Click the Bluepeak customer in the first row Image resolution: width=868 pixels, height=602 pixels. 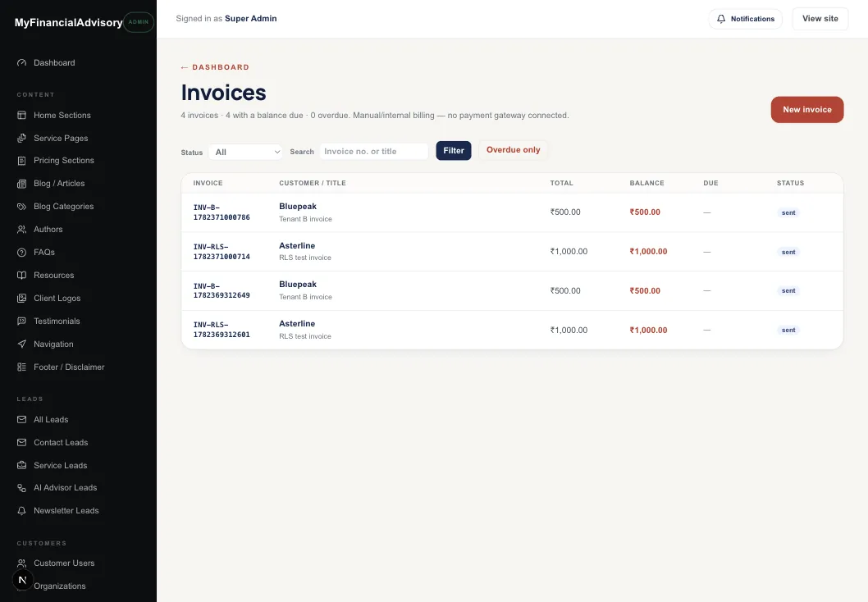point(298,207)
